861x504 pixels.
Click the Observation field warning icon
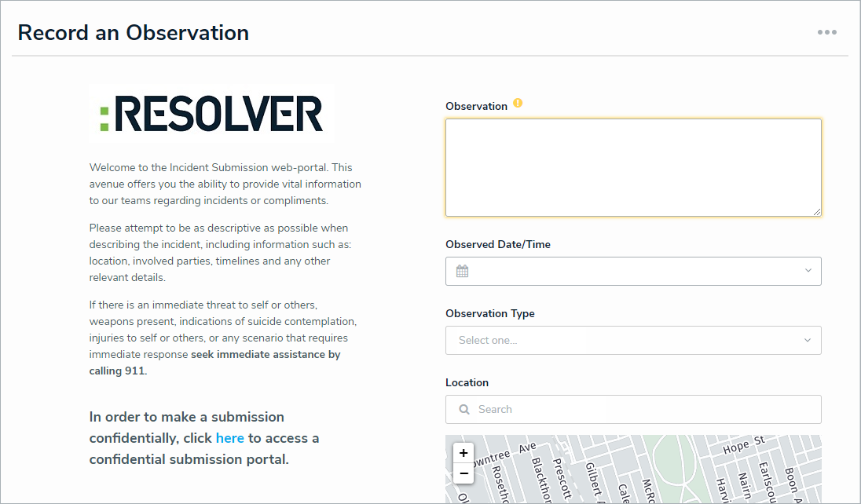coord(518,103)
